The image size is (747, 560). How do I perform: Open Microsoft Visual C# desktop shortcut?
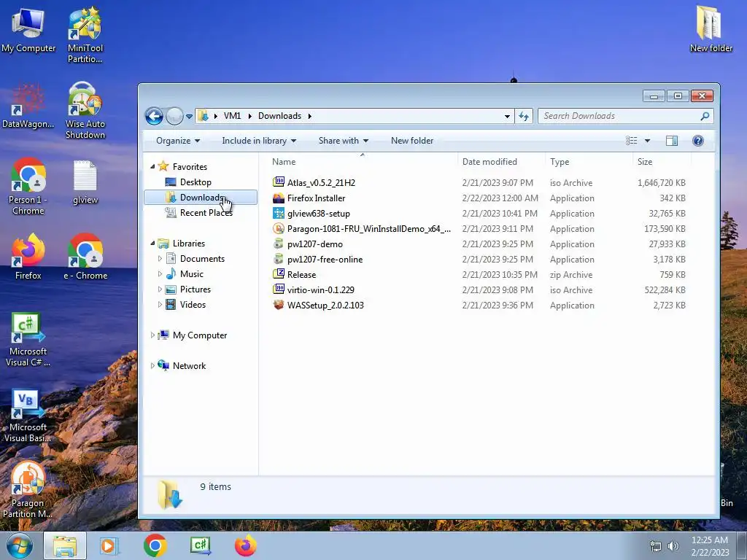(x=28, y=340)
